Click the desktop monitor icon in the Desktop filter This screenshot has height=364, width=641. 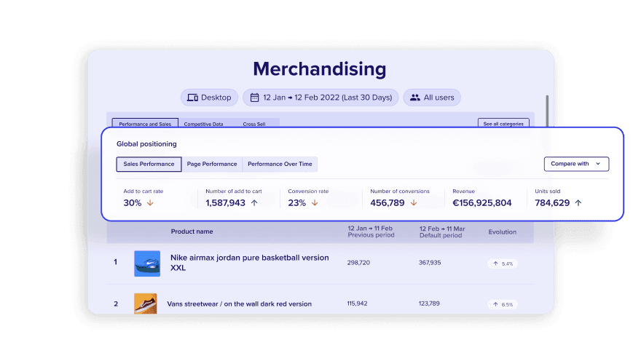[x=193, y=98]
